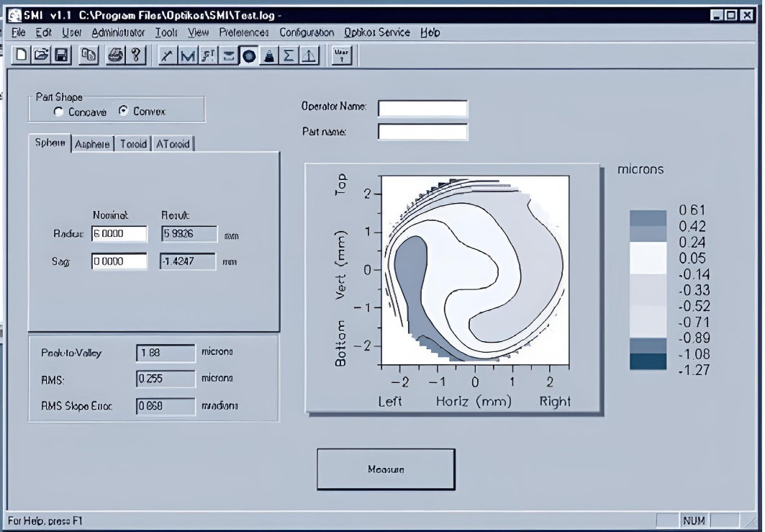Select the filled circle toolbar icon
The width and height of the screenshot is (765, 532).
click(248, 56)
